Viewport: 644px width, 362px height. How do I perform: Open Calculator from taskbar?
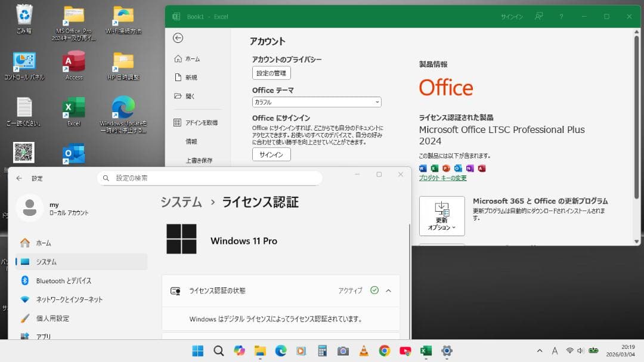pos(323,351)
